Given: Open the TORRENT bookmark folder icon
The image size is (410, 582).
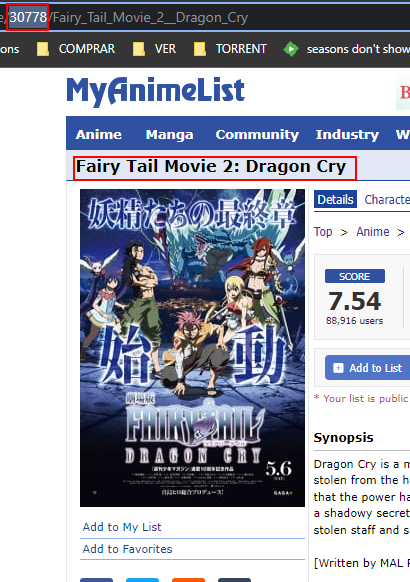Looking at the screenshot, I should pos(200,49).
